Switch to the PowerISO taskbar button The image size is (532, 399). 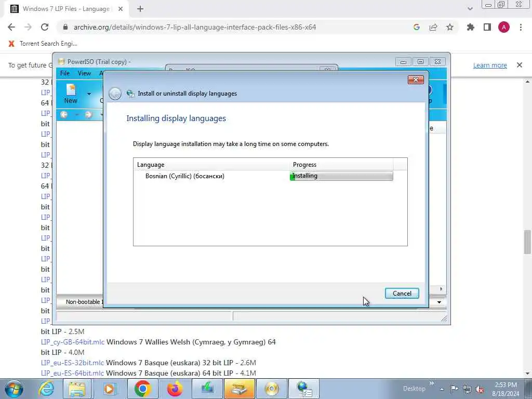tap(239, 389)
